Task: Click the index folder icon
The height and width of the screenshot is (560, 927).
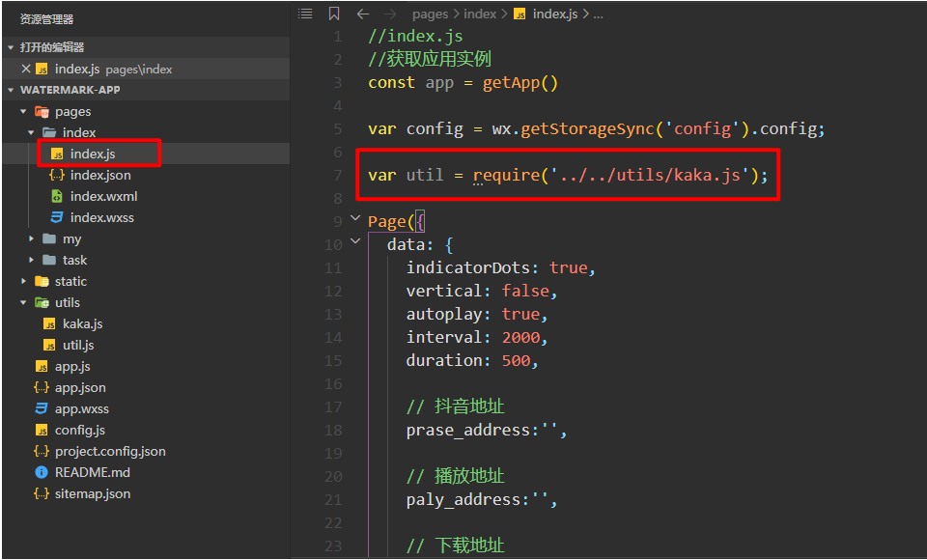Action: click(49, 132)
